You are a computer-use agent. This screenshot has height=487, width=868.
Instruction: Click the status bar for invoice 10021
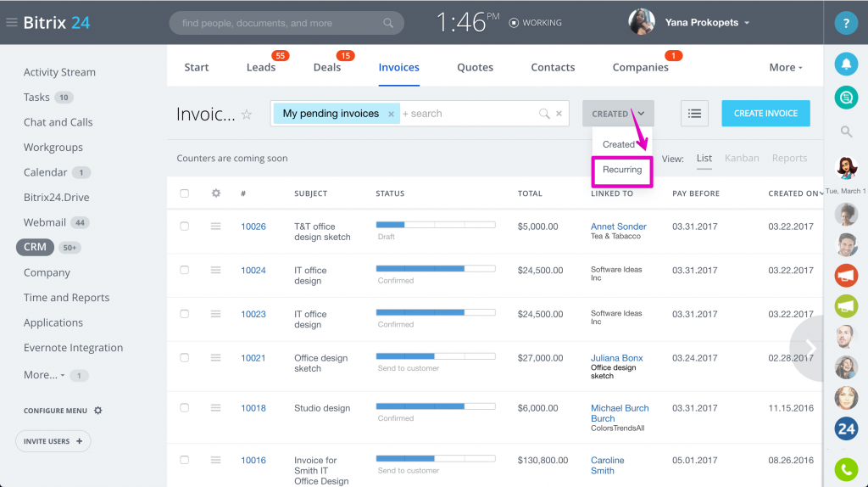click(436, 355)
